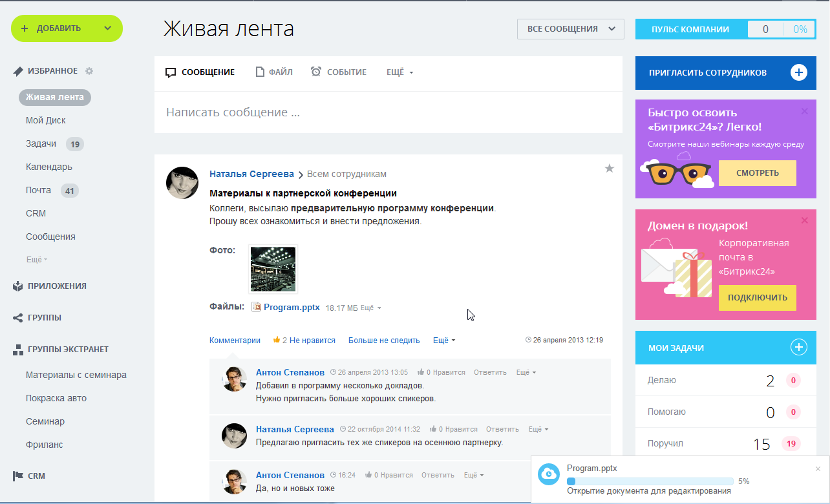Image resolution: width=830 pixels, height=504 pixels.
Task: Expand the Добавить button dropdown arrow
Action: coord(107,28)
